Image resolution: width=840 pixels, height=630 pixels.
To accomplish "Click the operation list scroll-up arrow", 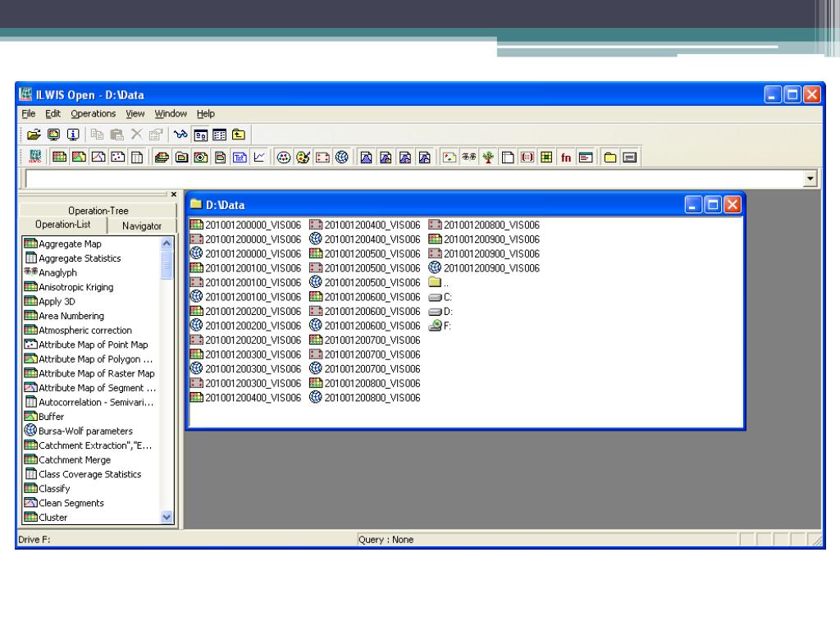I will tap(167, 243).
